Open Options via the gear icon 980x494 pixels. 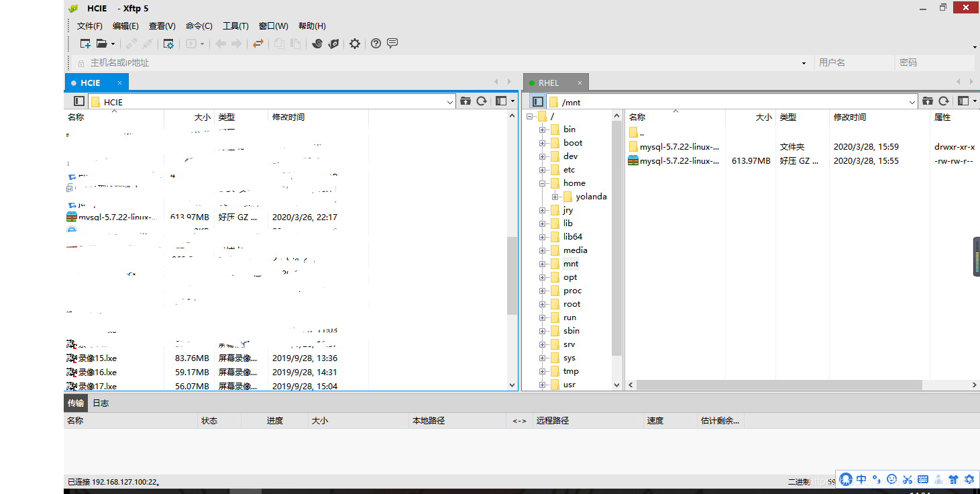tap(355, 44)
